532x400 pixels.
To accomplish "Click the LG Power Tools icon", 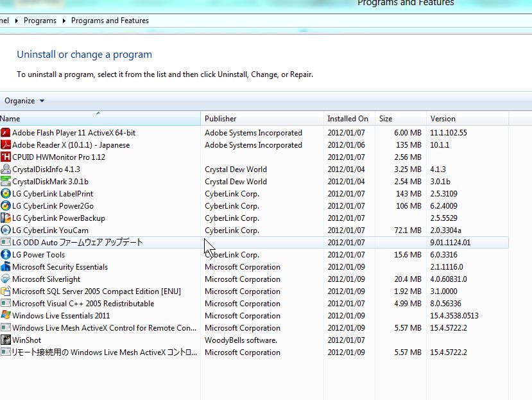I will (x=5, y=255).
